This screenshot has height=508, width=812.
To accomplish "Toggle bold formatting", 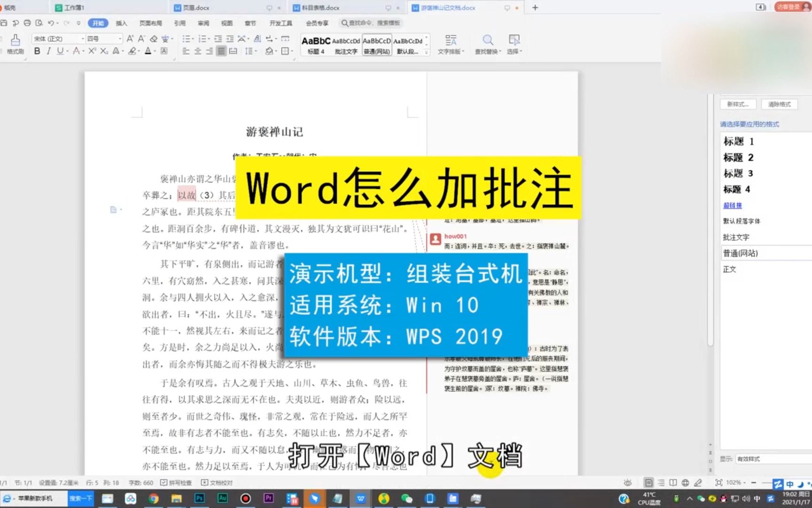I will click(x=37, y=51).
